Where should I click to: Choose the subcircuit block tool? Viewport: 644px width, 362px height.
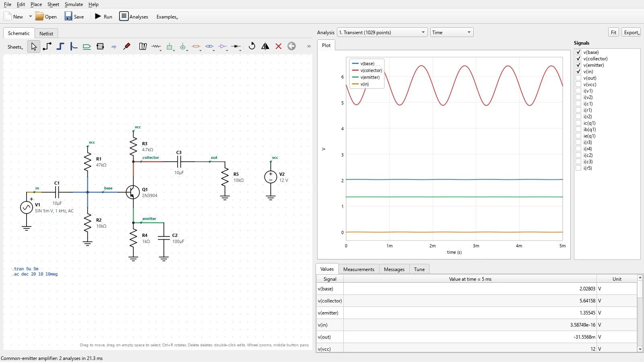(x=100, y=47)
